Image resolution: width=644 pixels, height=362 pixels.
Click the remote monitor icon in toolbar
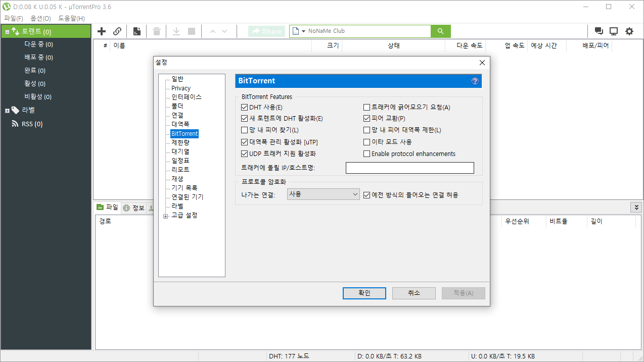(x=614, y=31)
